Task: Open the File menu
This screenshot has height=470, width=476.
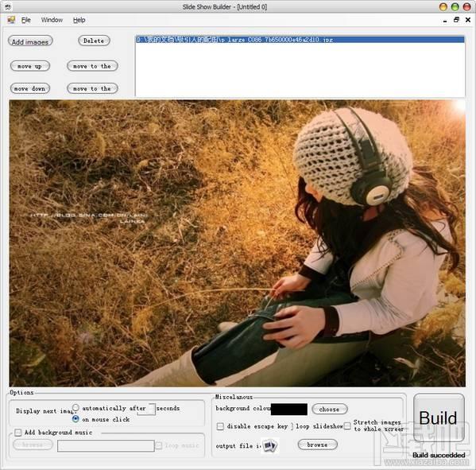Action: 25,20
